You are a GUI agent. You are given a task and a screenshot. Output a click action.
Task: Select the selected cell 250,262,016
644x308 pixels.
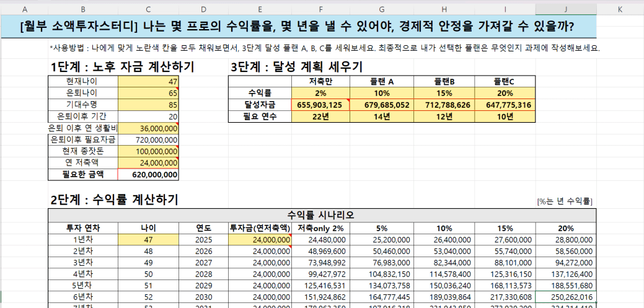(x=566, y=297)
